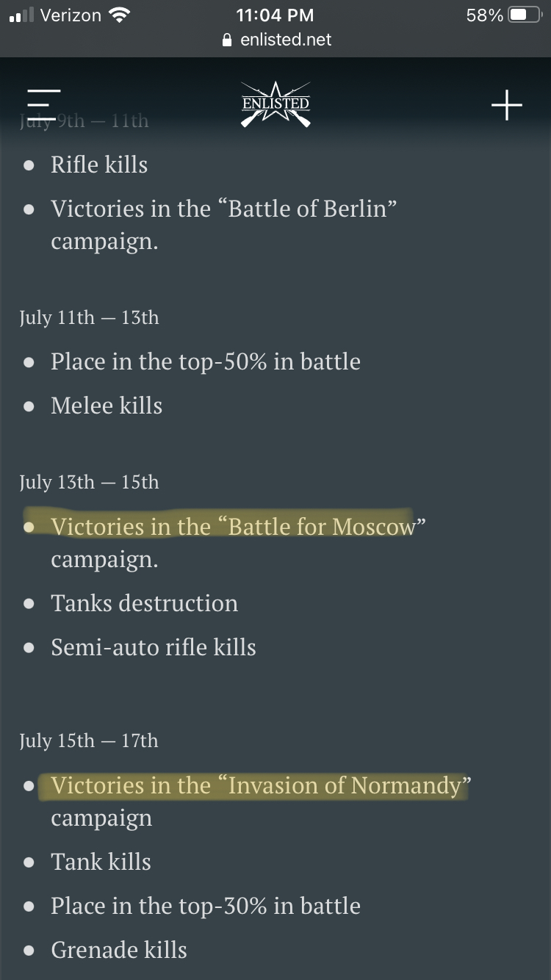551x980 pixels.
Task: Tap the 11:04 PM clock
Action: point(275,15)
